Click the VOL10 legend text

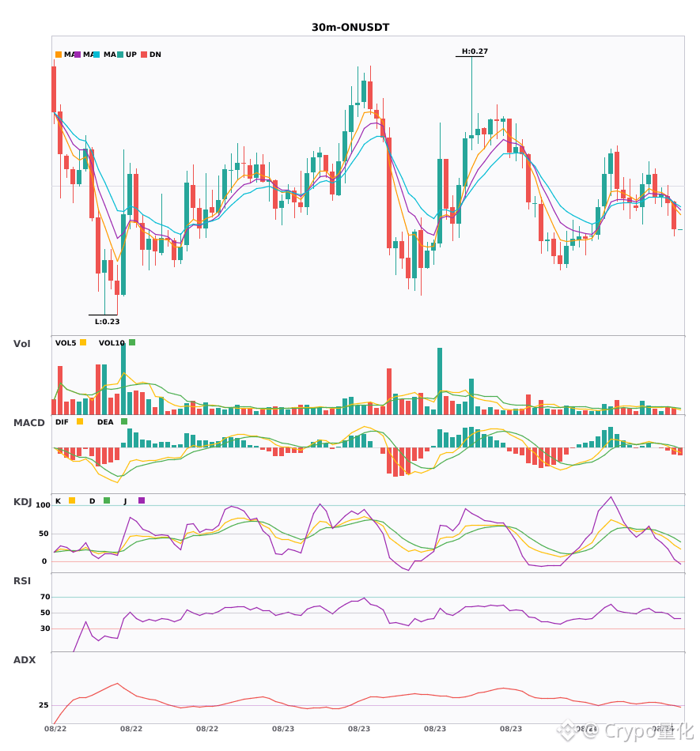tap(112, 343)
